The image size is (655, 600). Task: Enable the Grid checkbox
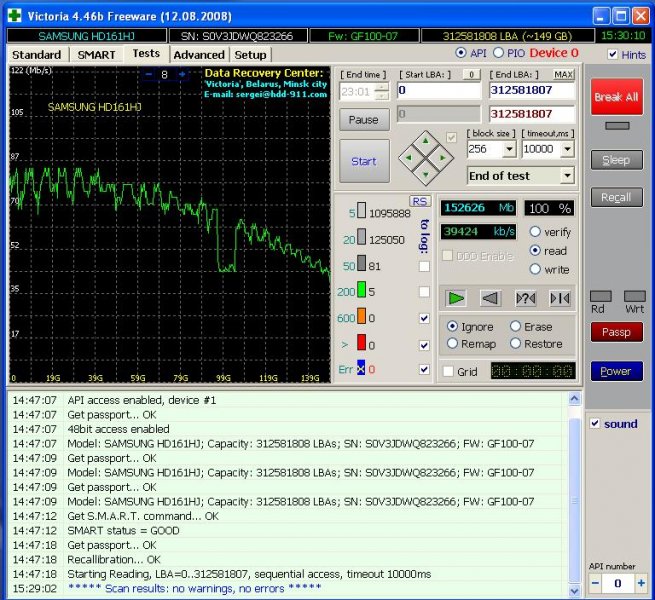point(449,371)
